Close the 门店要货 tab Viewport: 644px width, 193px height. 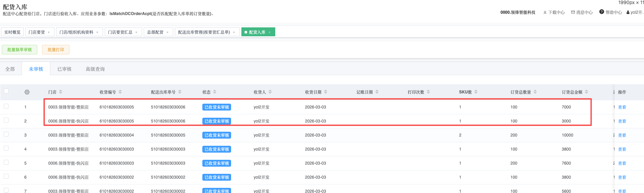(49, 32)
